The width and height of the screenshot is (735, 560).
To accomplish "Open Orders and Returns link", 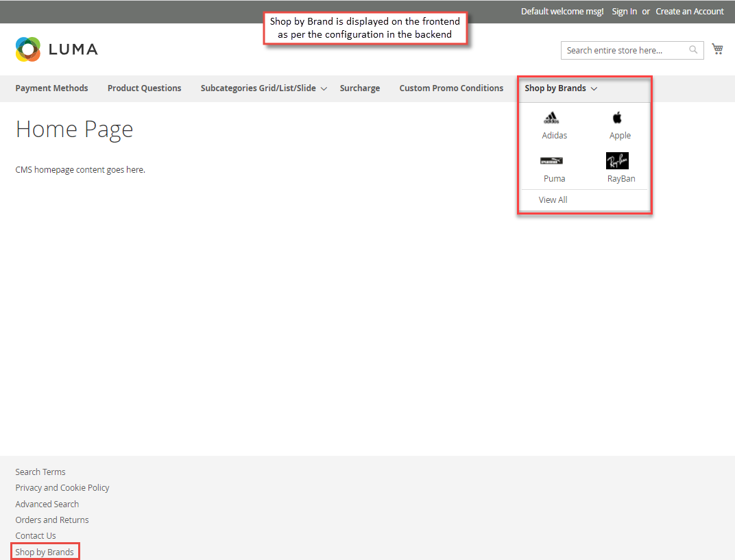I will [x=52, y=520].
